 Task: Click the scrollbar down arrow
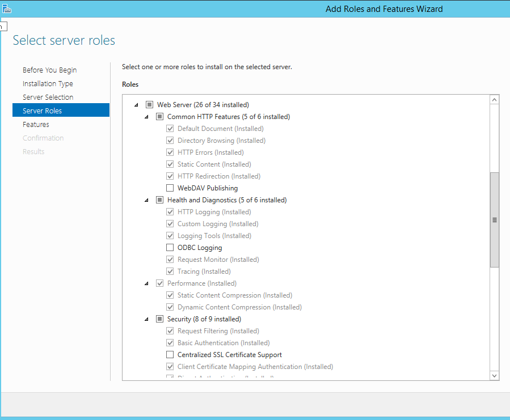494,375
